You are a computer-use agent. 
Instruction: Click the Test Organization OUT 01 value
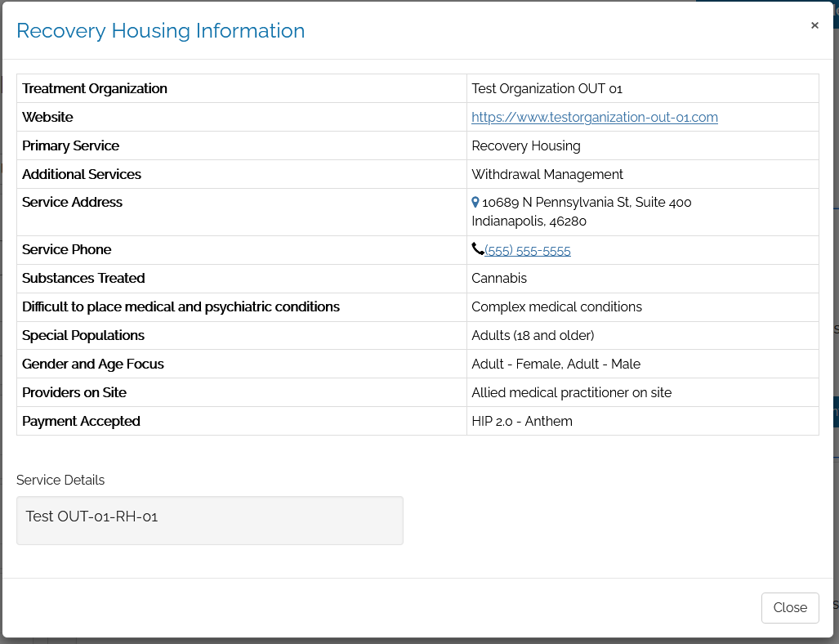tap(547, 88)
